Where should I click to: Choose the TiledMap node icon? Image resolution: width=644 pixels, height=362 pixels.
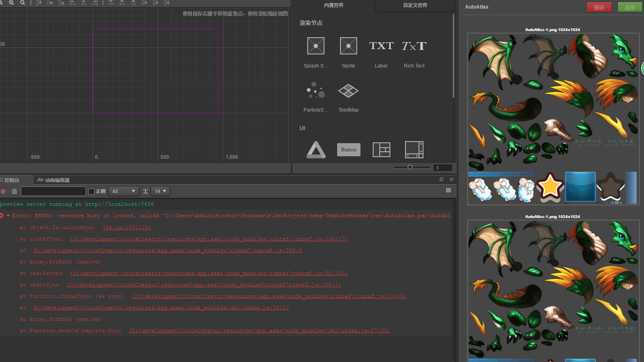click(x=349, y=90)
